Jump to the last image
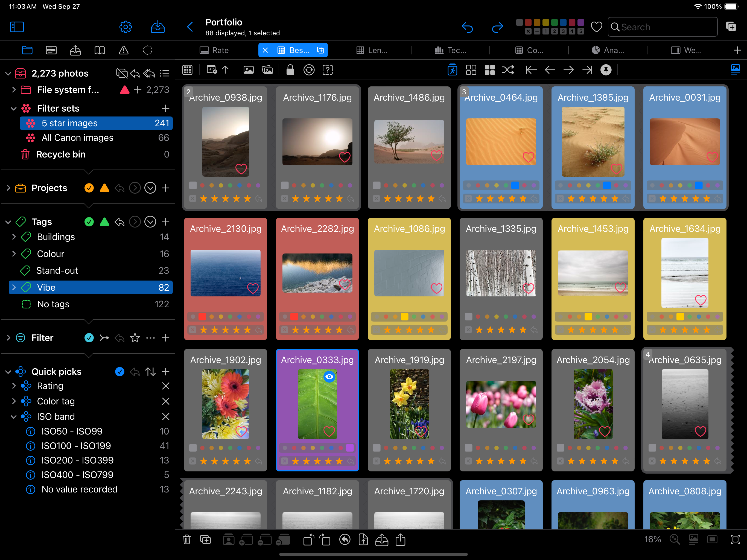The height and width of the screenshot is (560, 747). click(x=588, y=70)
